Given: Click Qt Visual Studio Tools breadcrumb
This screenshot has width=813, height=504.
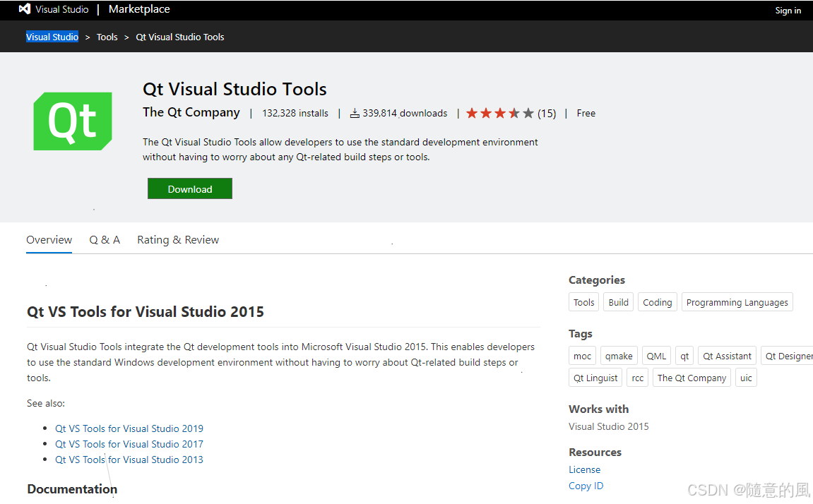Looking at the screenshot, I should [x=180, y=37].
